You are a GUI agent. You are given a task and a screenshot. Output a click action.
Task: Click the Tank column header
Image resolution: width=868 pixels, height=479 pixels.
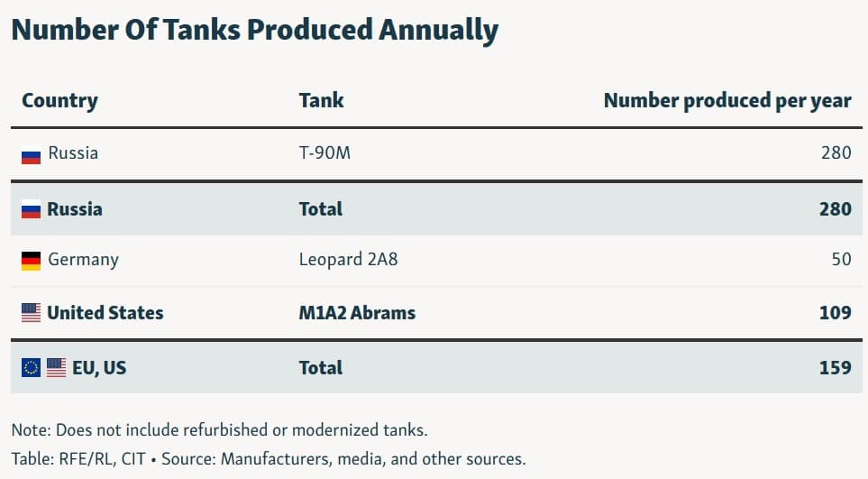[x=321, y=100]
